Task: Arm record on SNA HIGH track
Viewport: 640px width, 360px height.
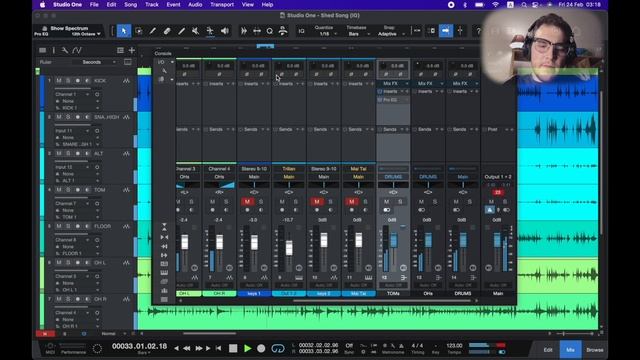Action: 78,117
